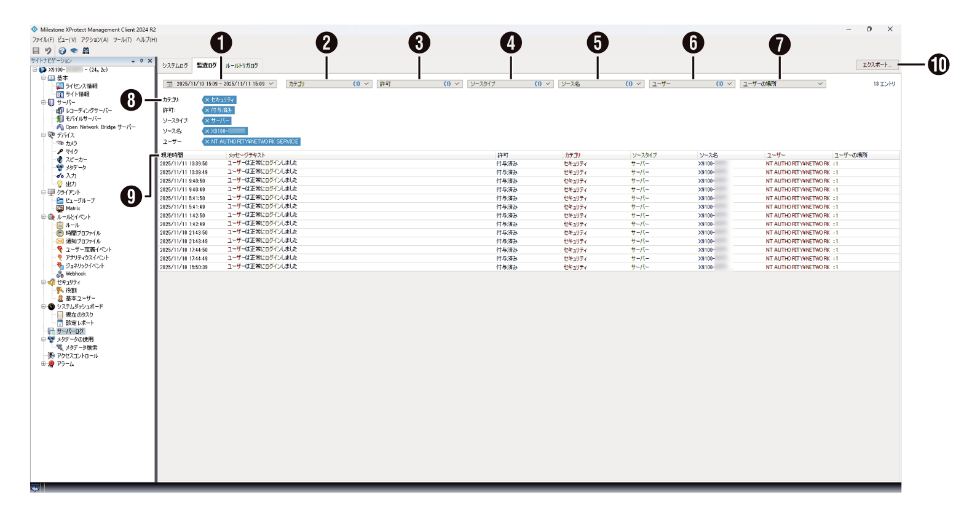
Task: Click the binoculars search toolbar icon
Action: tap(86, 50)
